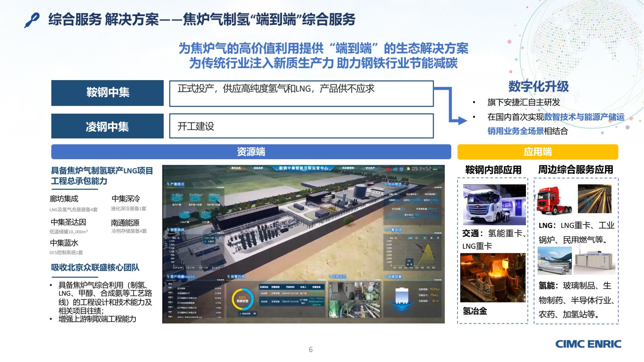Select the 安全生产 dashboard tab
The width and height of the screenshot is (644, 362).
[370, 168]
